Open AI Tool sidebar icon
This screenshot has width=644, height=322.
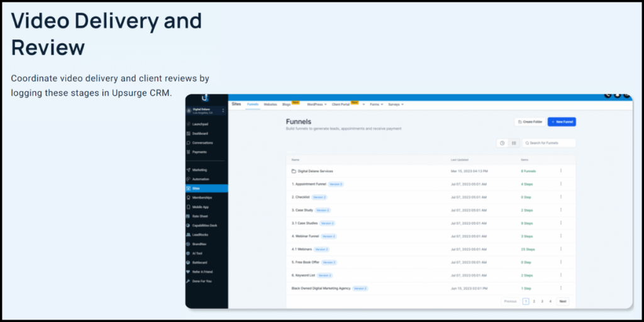[x=188, y=253]
